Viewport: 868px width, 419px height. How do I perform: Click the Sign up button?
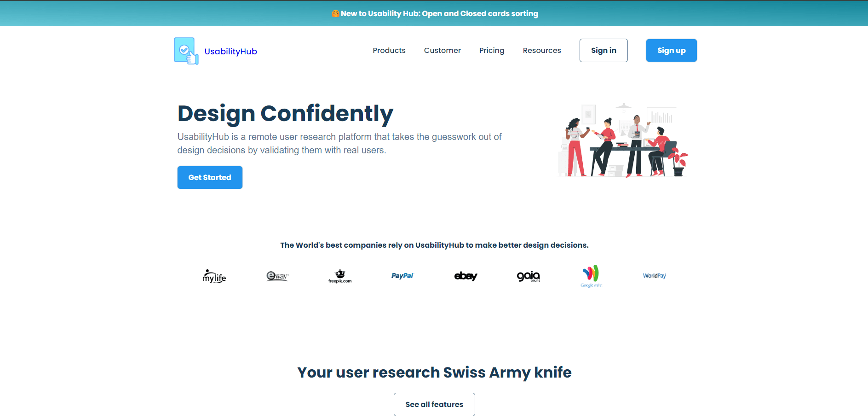(671, 50)
